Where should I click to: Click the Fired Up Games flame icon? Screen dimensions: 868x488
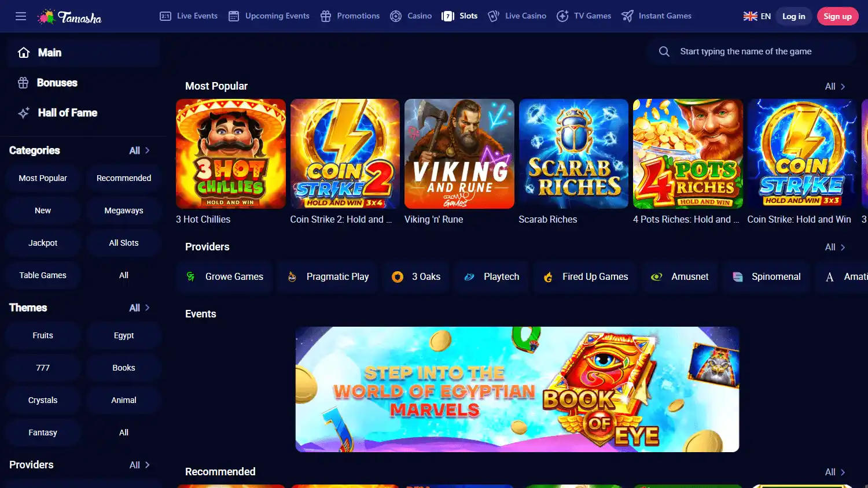click(548, 277)
